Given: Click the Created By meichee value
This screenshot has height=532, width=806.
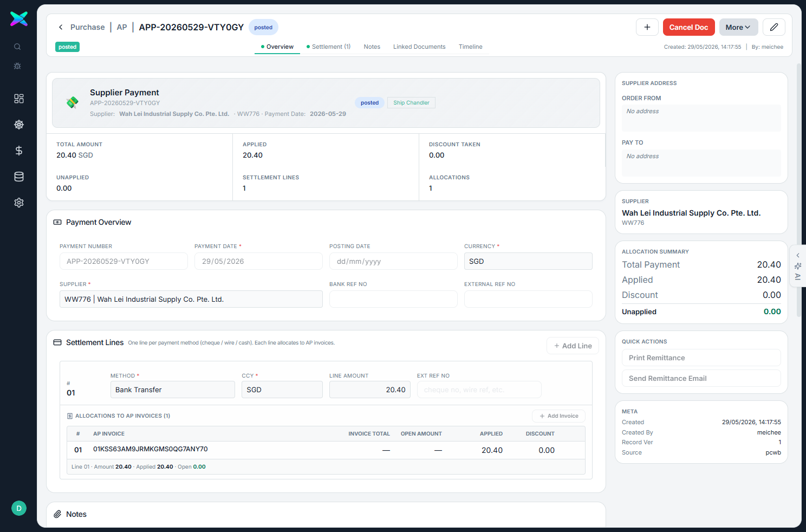Looking at the screenshot, I should [769, 432].
